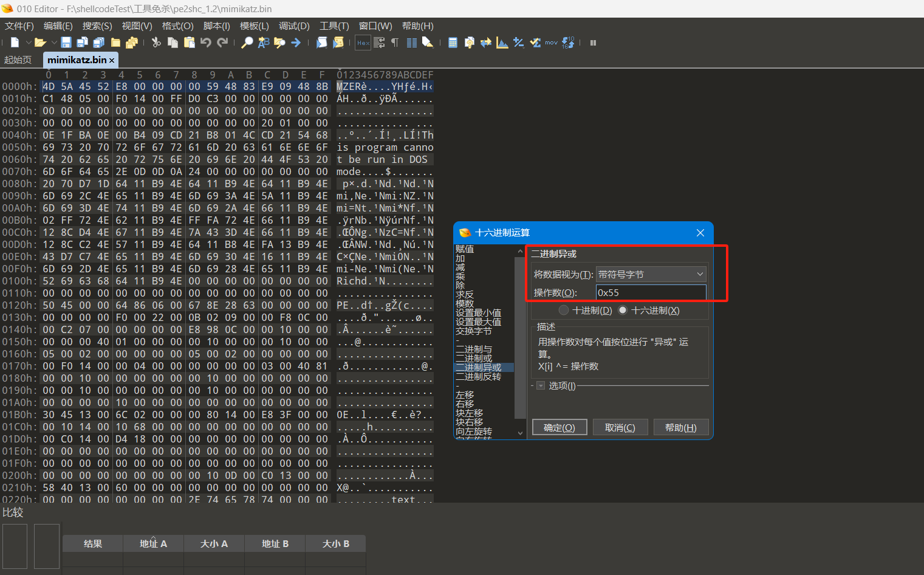
Task: Click the 大小 B column header
Action: (x=335, y=544)
